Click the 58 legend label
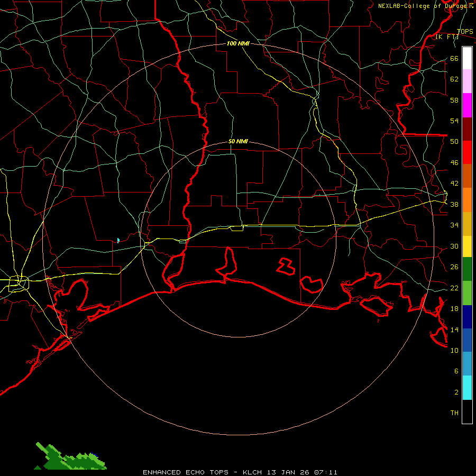Screen dimensions: 476x476 tap(454, 100)
